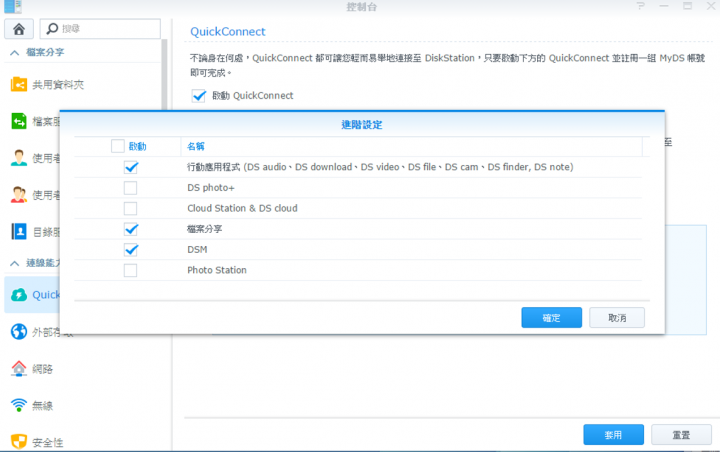Sort by the 名稱 column header
Viewport: 720px width, 452px height.
point(196,147)
